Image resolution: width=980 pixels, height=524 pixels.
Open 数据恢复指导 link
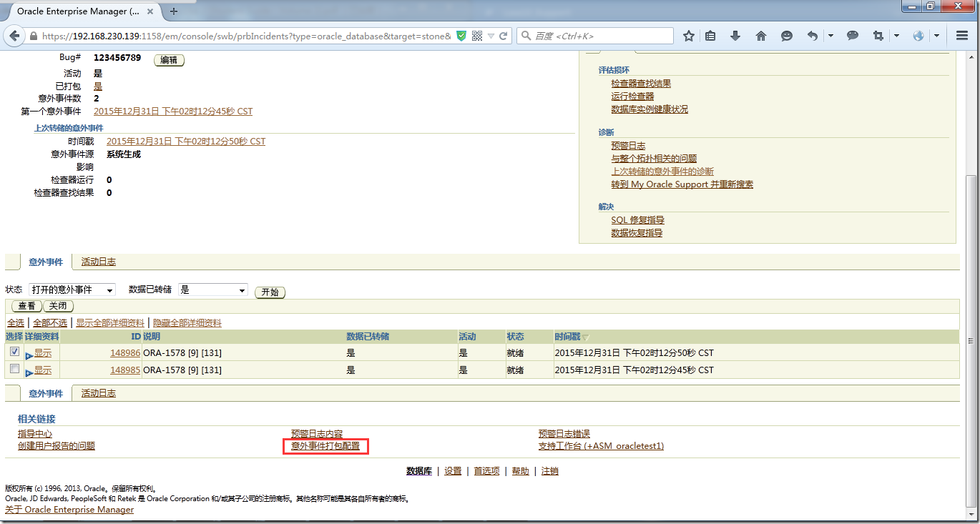637,233
